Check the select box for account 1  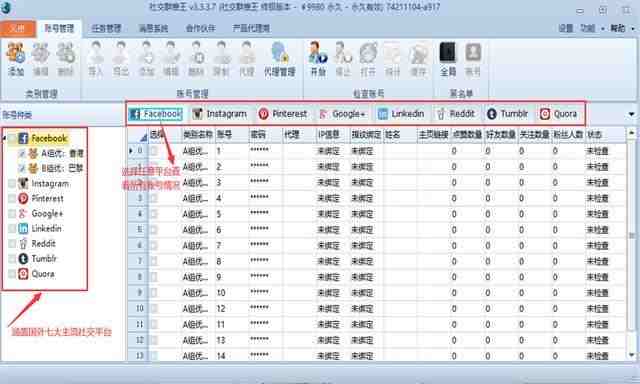coord(154,151)
